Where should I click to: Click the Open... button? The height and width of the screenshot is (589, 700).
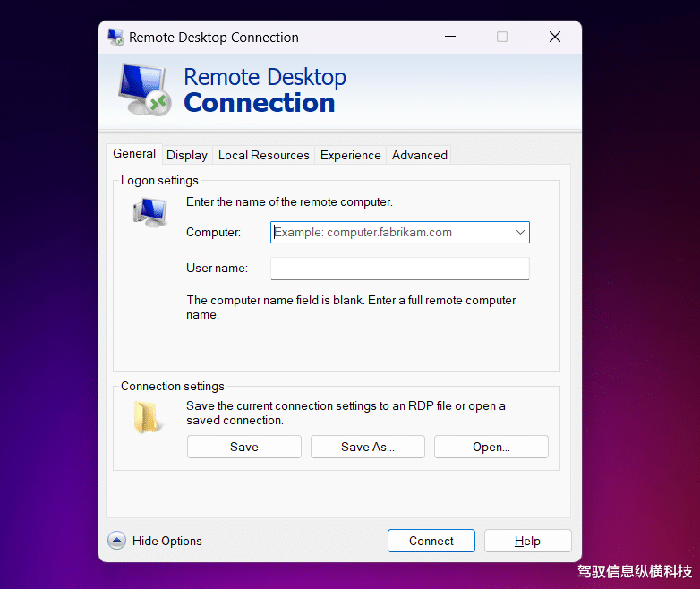491,447
